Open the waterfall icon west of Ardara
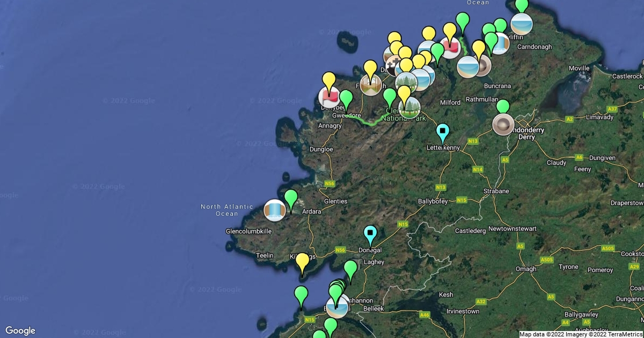 [x=275, y=210]
